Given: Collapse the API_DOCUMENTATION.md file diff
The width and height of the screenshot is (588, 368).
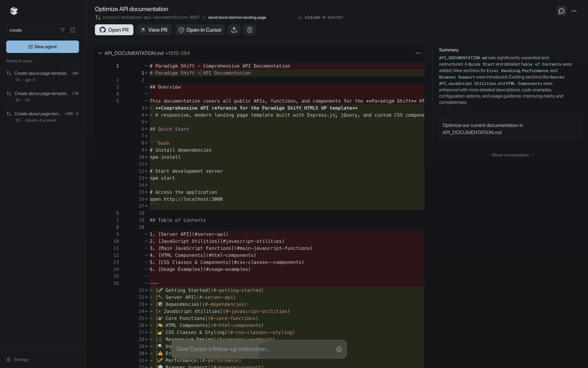Looking at the screenshot, I should [x=100, y=53].
